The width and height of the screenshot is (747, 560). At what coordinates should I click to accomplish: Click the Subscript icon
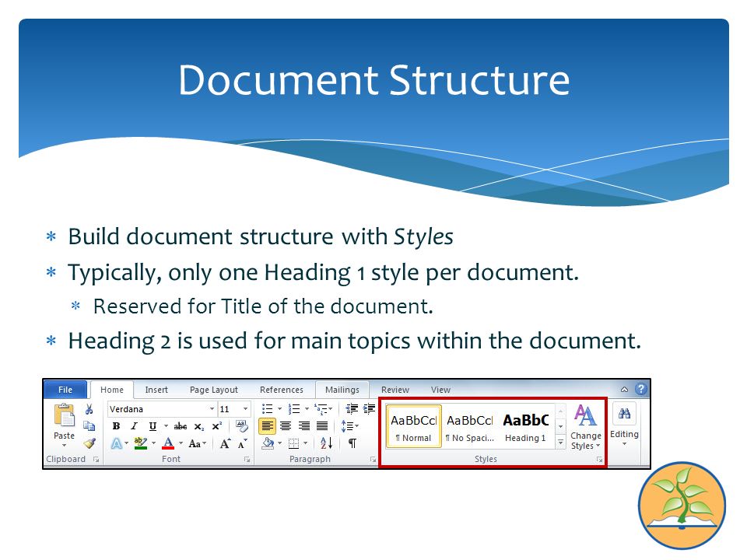tap(199, 427)
